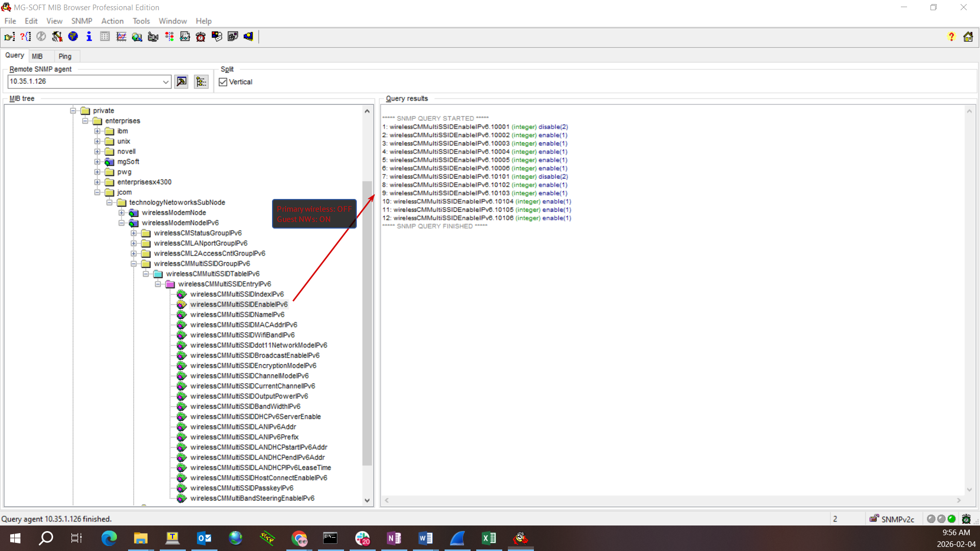Click the home icon at toolbar right
The image size is (980, 551).
click(968, 37)
